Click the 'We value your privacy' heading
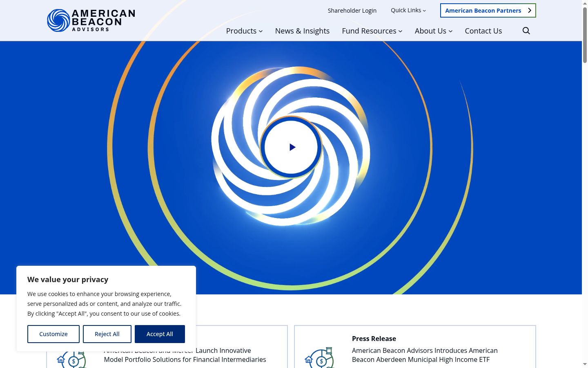 point(68,279)
